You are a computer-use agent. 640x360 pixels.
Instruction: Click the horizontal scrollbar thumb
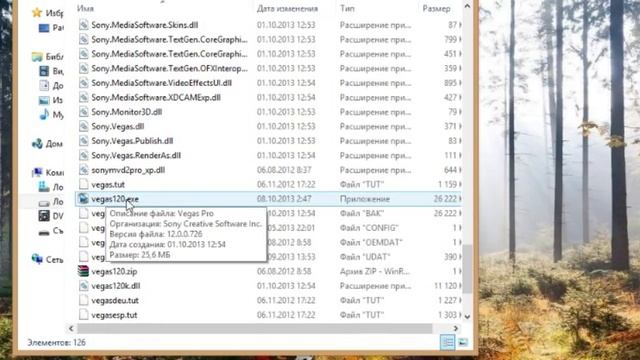coord(255,328)
